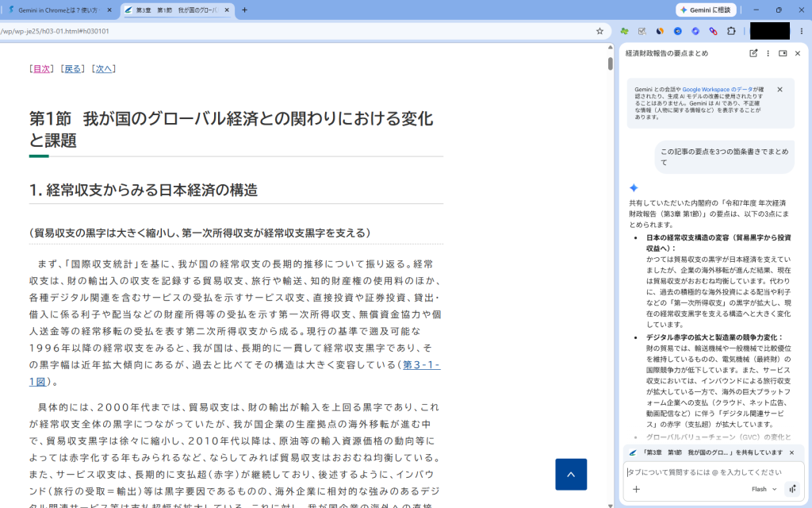812x508 pixels.
Task: Focus the Gemini prompt input field
Action: (x=712, y=472)
